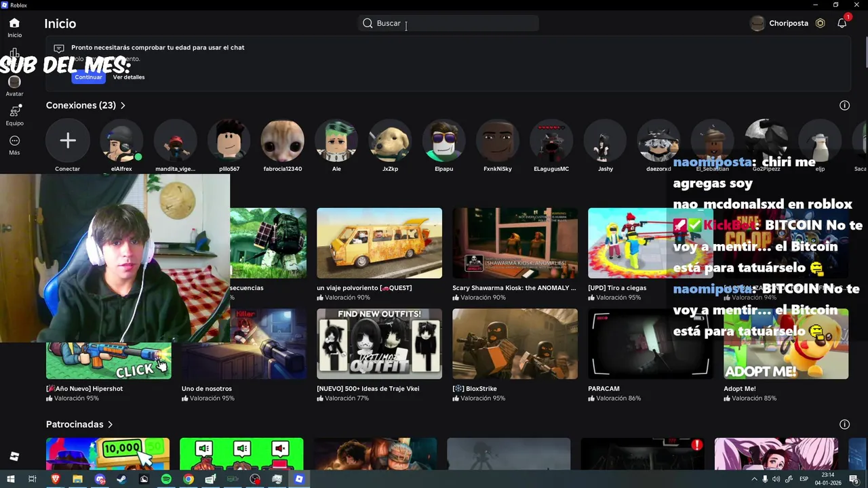Open pillo567's connection avatar
Screen dimensions: 868x488
pos(229,141)
